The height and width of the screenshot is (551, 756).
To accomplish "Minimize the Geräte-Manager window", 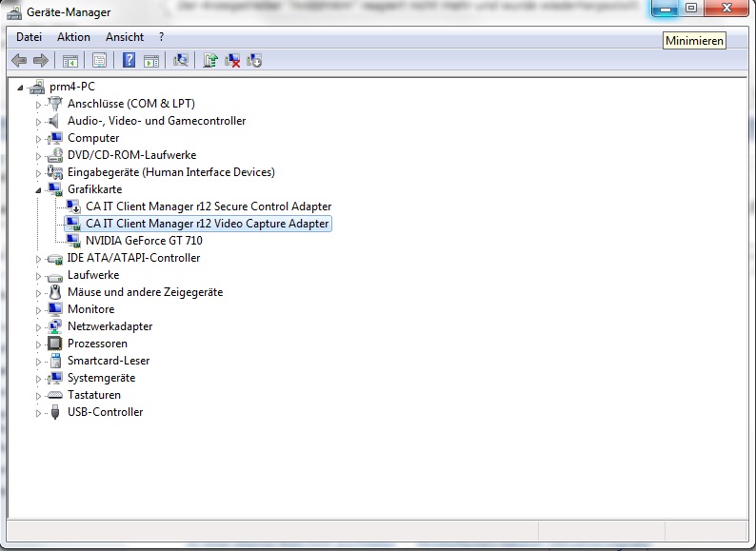I will click(665, 9).
